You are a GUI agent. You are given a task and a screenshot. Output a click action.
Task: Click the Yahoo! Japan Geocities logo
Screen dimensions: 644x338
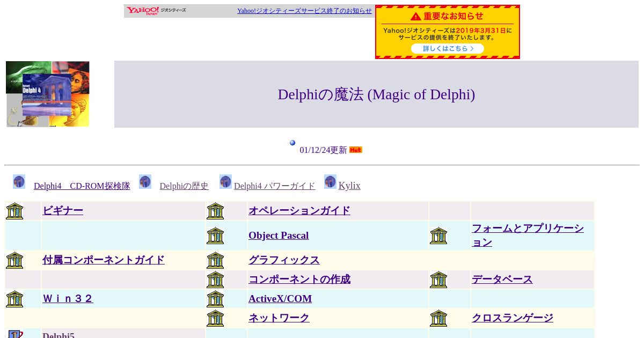(x=156, y=11)
